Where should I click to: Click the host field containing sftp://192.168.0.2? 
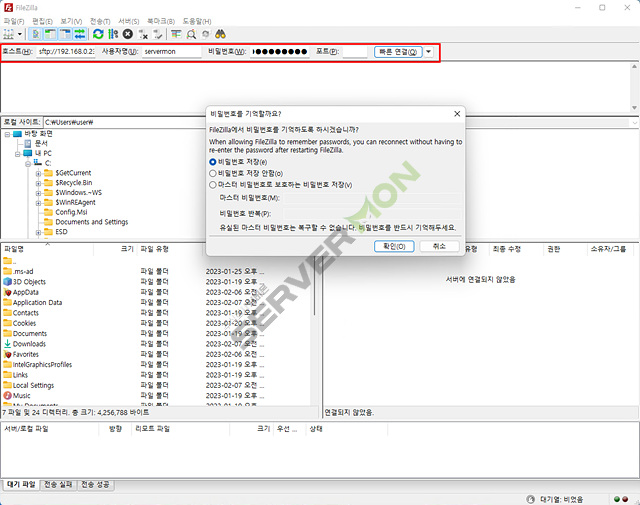pyautogui.click(x=66, y=52)
